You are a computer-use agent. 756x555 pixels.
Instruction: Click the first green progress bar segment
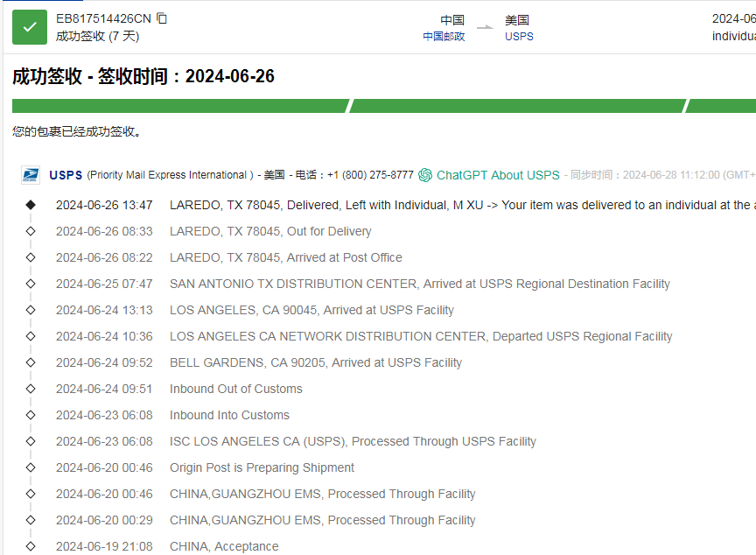click(x=180, y=106)
